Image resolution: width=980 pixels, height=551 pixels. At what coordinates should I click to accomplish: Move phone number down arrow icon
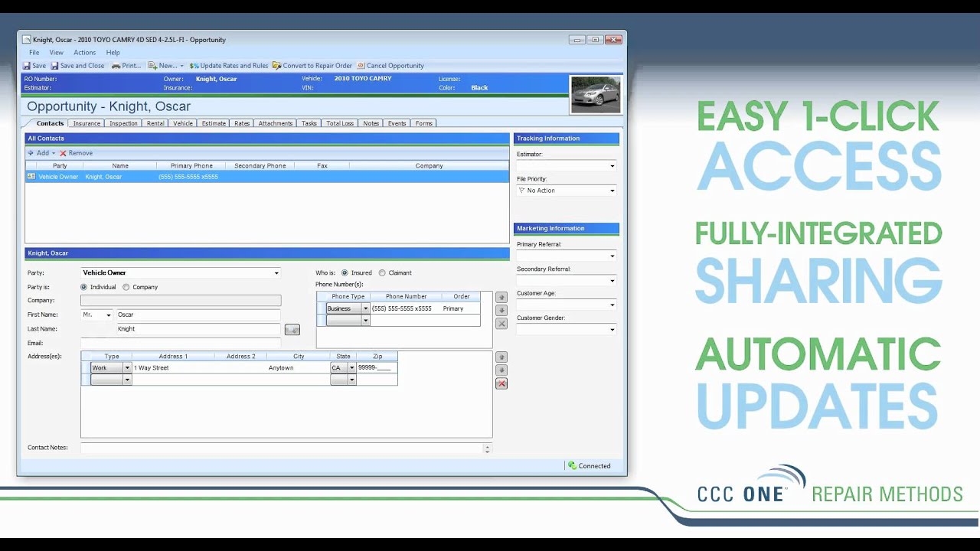pos(501,311)
